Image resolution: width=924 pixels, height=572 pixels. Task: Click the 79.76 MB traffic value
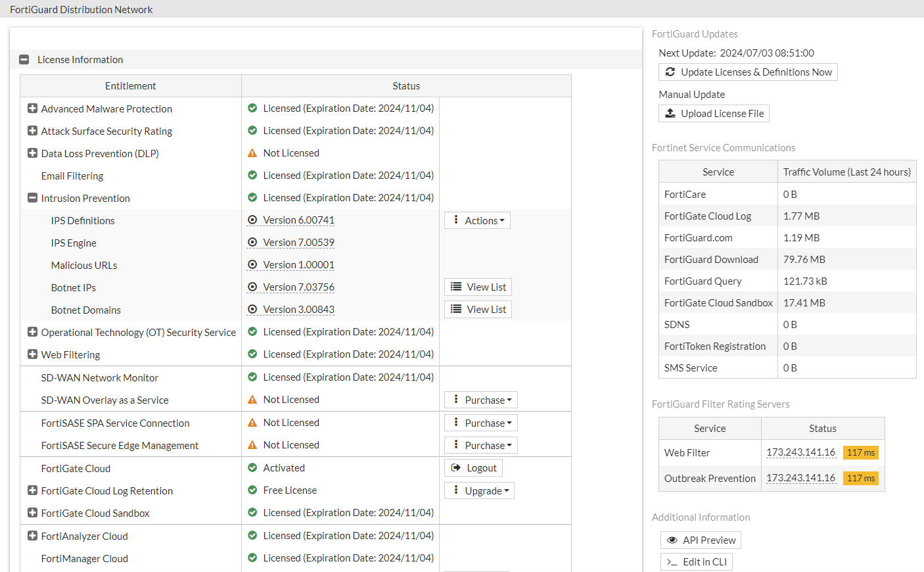coord(804,259)
